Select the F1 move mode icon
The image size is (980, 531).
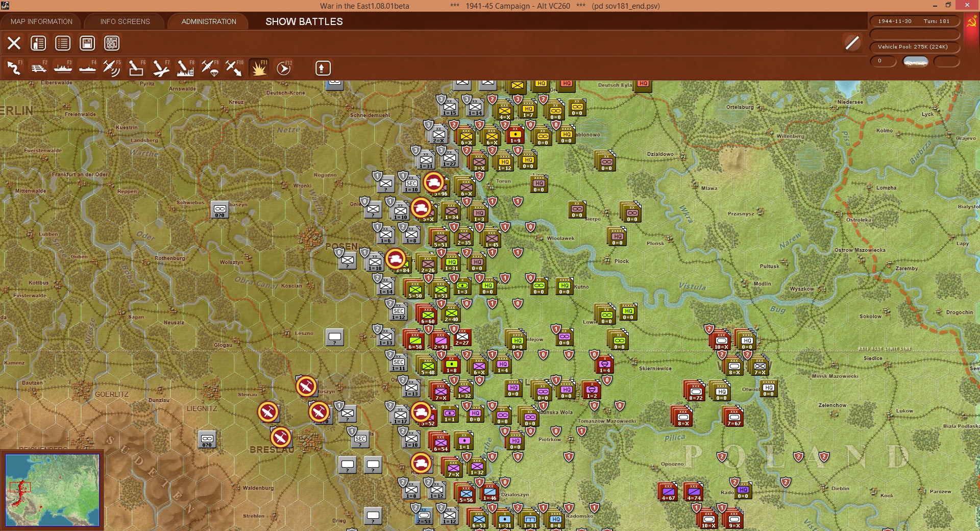[x=14, y=68]
